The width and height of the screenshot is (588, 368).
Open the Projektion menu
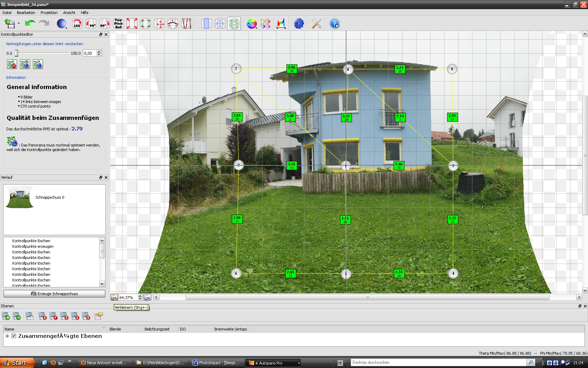[x=49, y=13]
